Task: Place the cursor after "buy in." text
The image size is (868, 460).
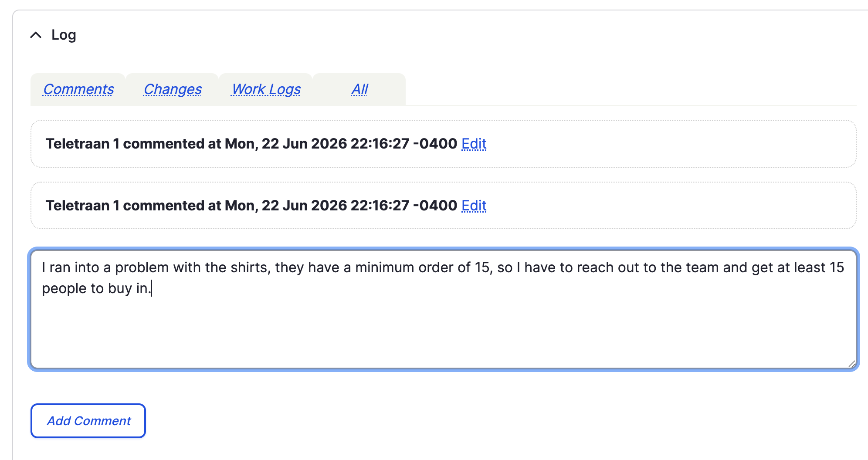Action: coord(152,288)
